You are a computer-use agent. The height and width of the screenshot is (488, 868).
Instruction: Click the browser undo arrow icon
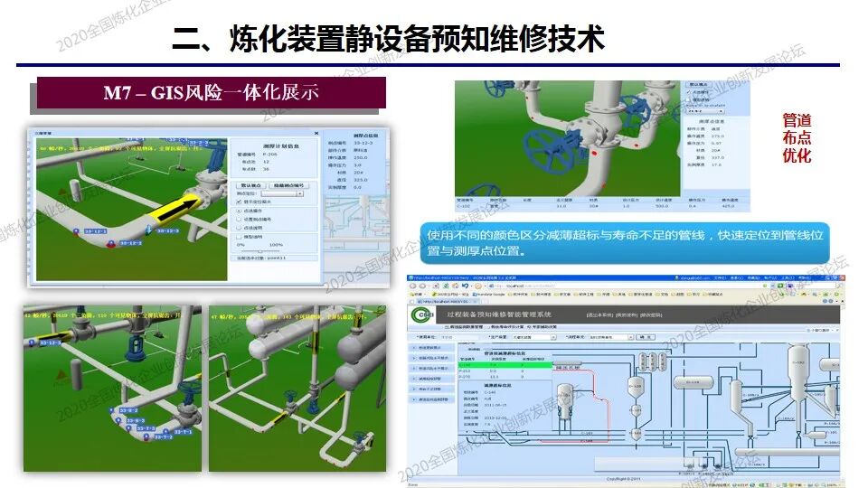pos(465,286)
